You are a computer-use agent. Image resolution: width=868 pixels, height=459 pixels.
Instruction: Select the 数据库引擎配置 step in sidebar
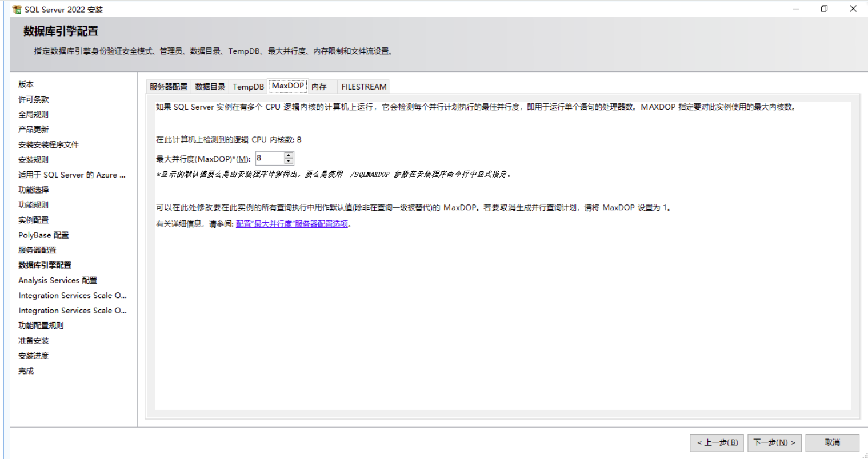coord(45,265)
